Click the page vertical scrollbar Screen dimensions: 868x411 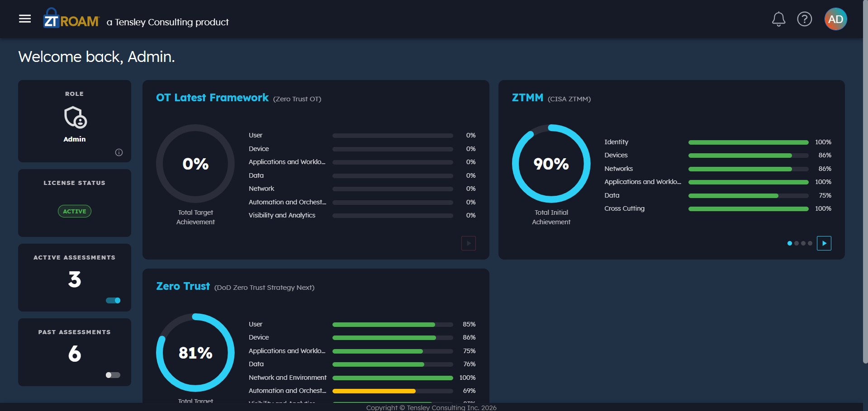click(865, 181)
